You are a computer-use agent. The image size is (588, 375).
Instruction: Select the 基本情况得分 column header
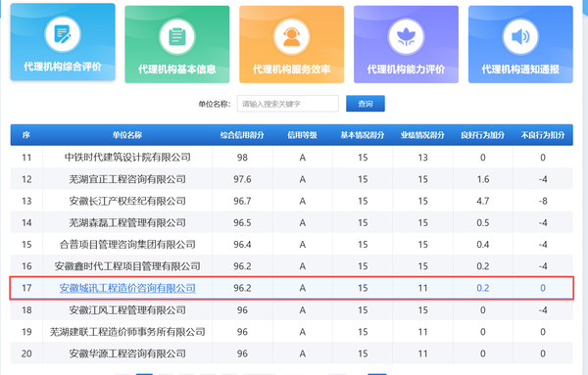pyautogui.click(x=363, y=135)
